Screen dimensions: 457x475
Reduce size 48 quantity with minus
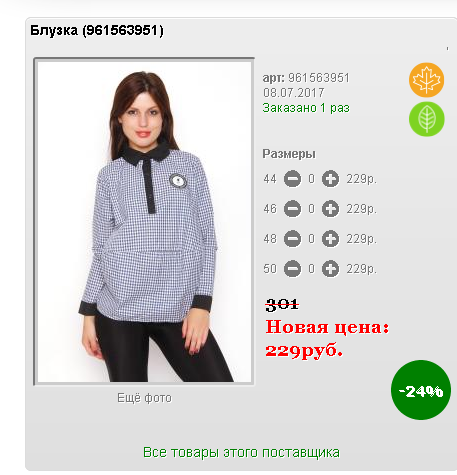click(292, 239)
